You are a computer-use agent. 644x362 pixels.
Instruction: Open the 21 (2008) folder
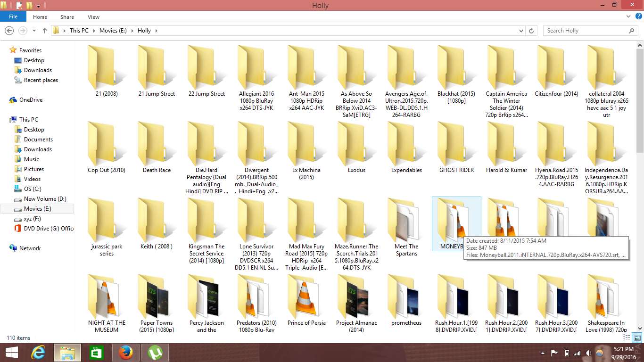(x=107, y=71)
